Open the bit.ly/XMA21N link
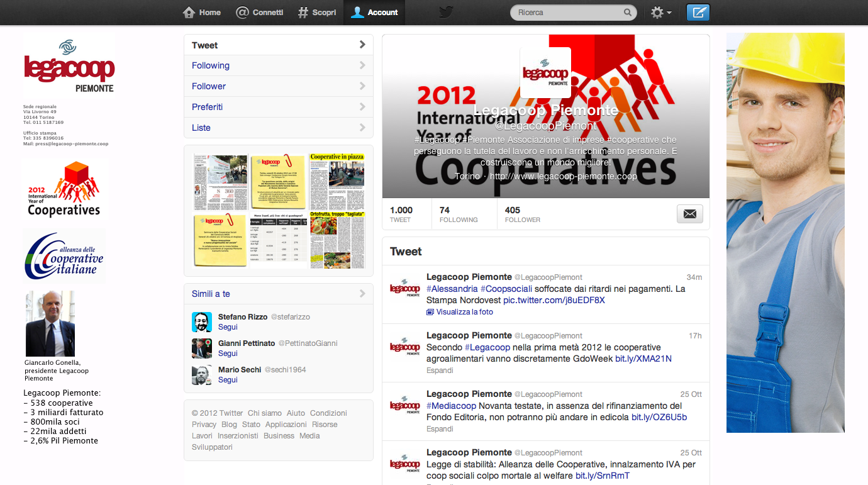The height and width of the screenshot is (485, 868). point(643,359)
